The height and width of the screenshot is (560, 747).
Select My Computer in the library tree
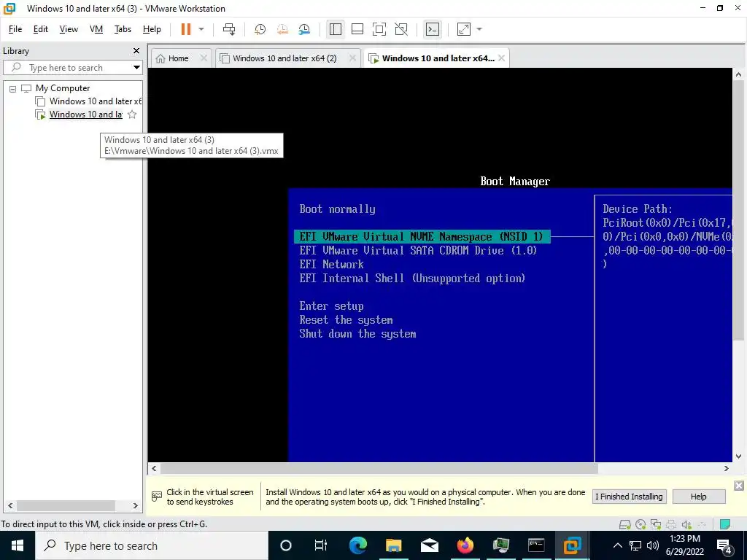(x=63, y=88)
